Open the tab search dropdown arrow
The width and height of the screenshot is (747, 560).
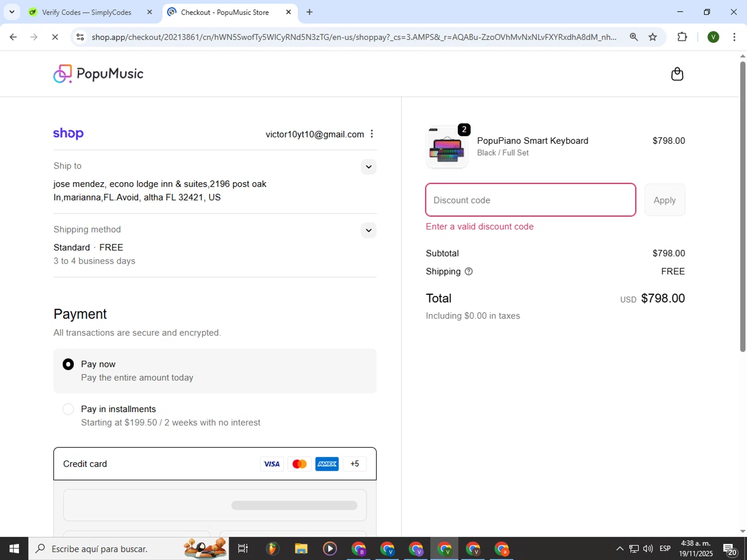pyautogui.click(x=12, y=12)
